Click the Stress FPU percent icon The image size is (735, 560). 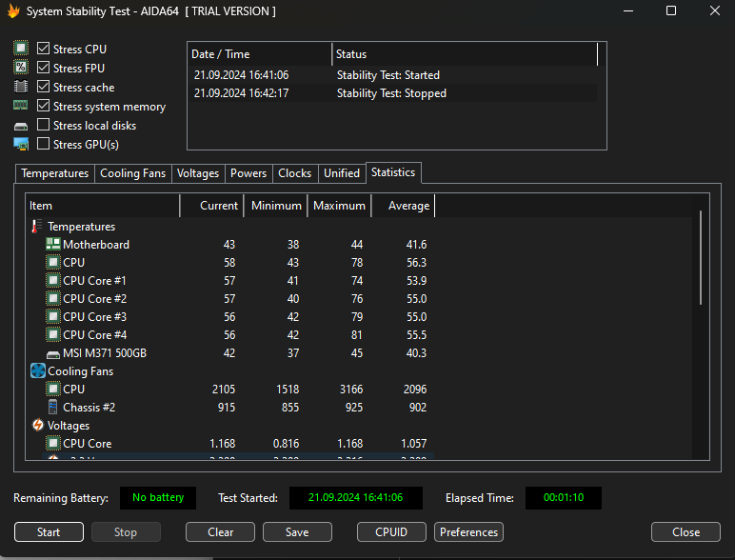[x=21, y=67]
